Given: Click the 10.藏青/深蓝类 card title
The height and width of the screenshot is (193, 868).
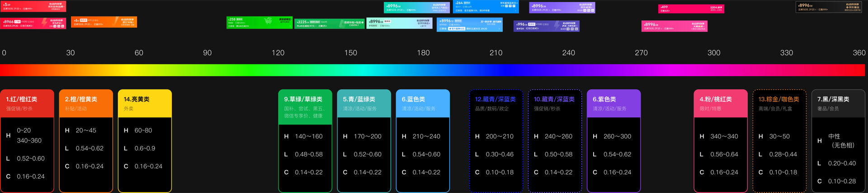Looking at the screenshot, I should pyautogui.click(x=554, y=99).
